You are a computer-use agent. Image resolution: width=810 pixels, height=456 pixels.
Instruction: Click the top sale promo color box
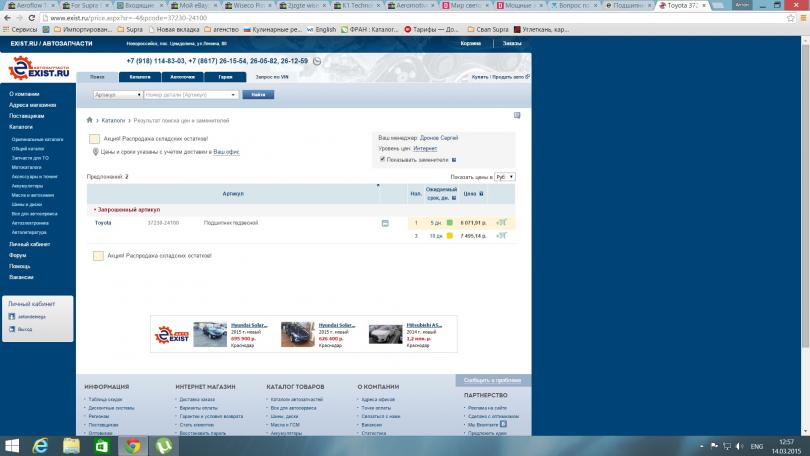94,138
